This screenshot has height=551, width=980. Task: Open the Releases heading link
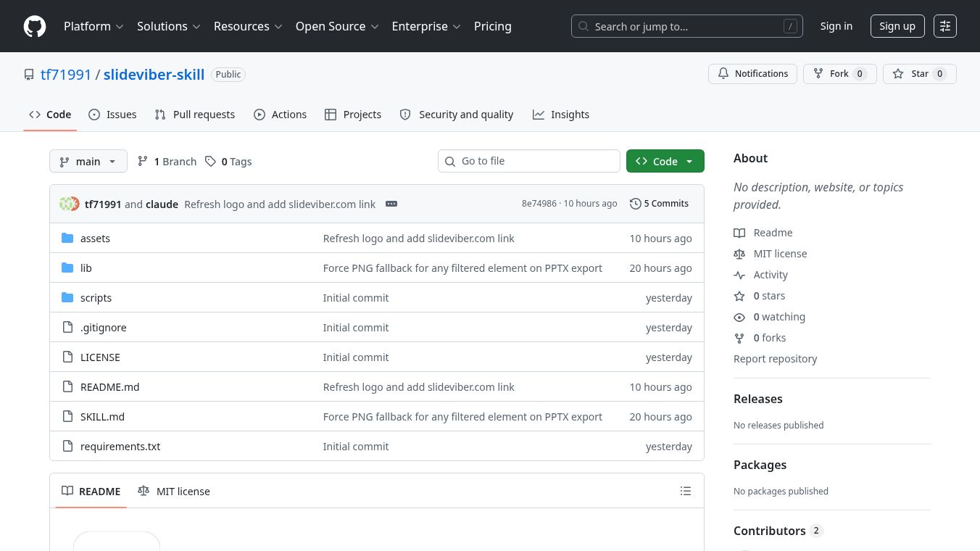click(757, 399)
